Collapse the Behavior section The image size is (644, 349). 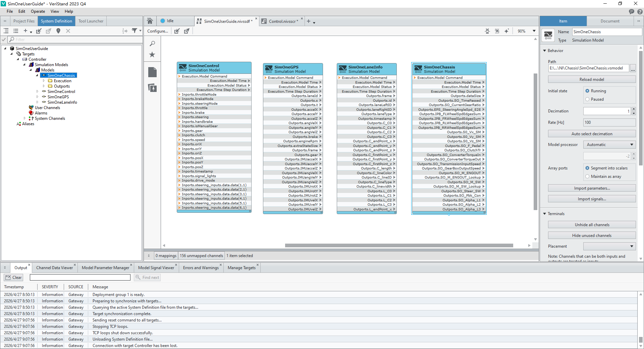click(x=545, y=51)
